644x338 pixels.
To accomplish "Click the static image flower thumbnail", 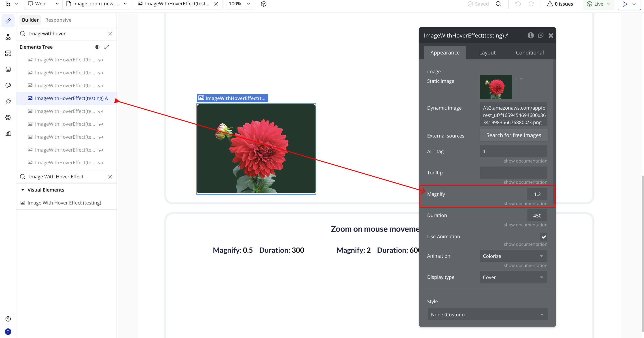I will click(496, 87).
